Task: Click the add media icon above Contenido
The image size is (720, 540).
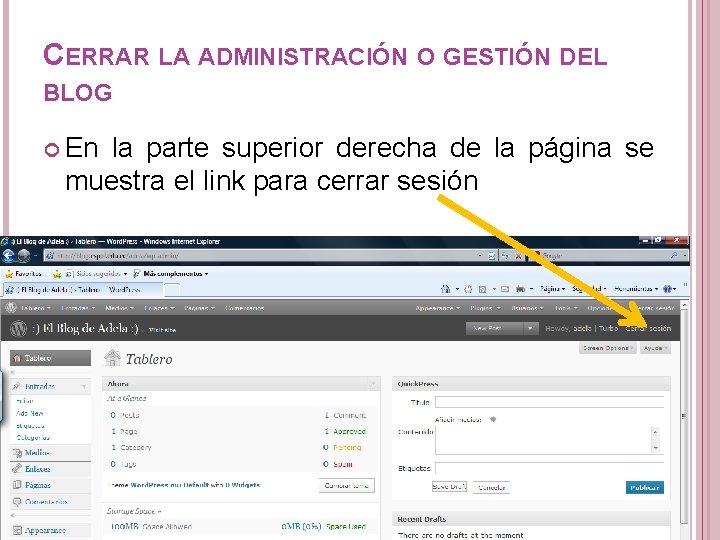Action: point(493,419)
